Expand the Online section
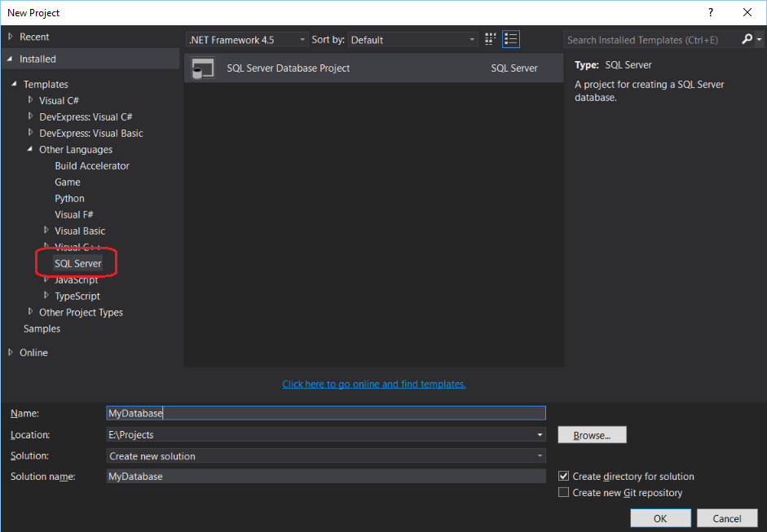This screenshot has width=767, height=532. click(x=11, y=353)
